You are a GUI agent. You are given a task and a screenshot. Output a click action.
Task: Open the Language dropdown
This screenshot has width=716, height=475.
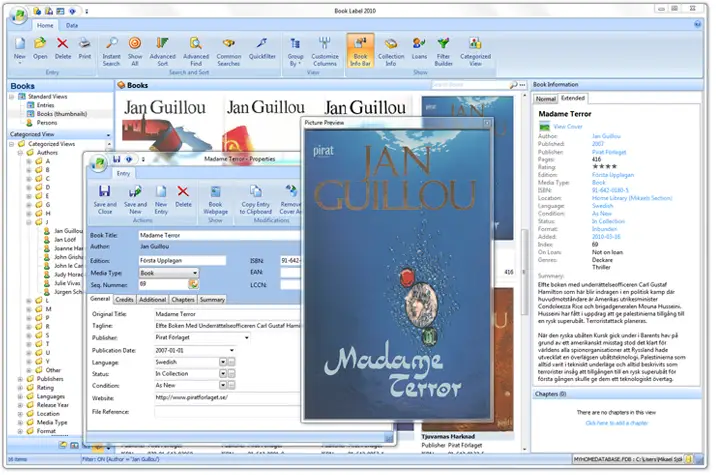[x=223, y=362]
